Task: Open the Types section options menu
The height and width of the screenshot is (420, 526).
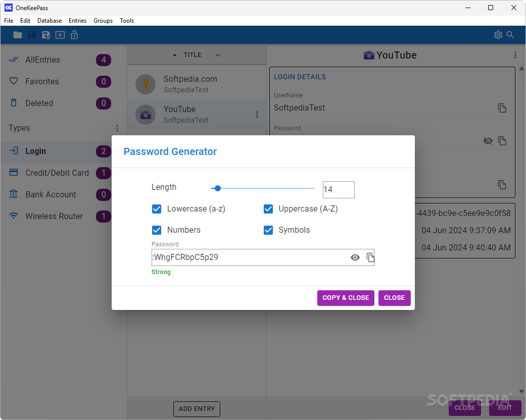Action: click(x=117, y=128)
